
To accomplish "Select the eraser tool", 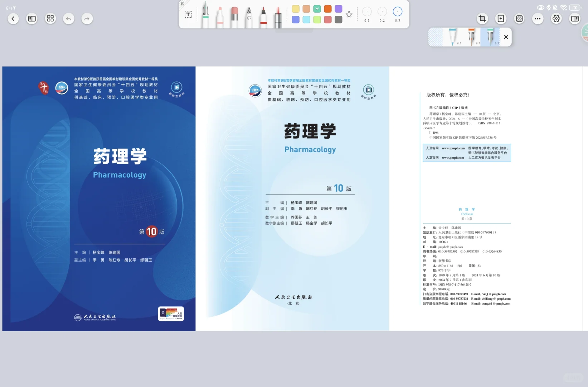I will [234, 17].
